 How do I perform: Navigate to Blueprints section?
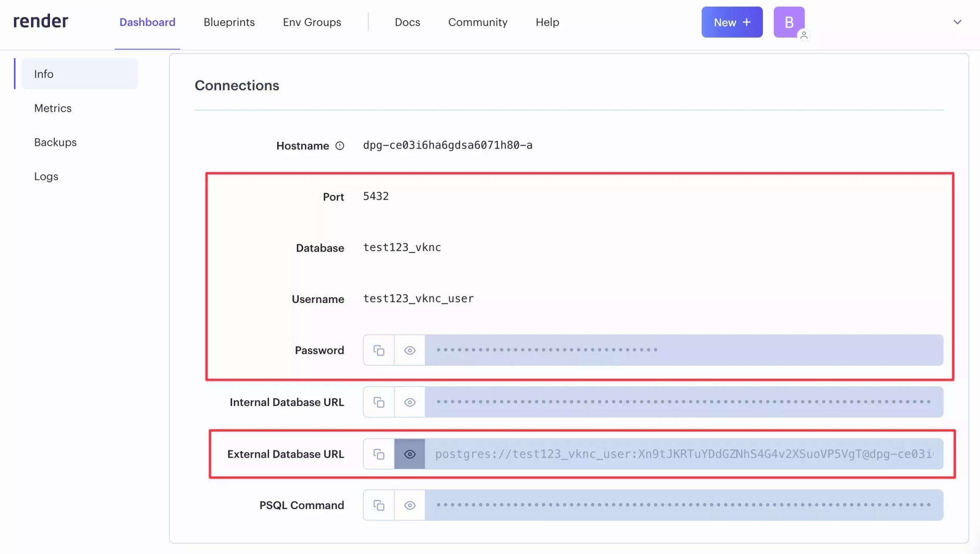point(230,22)
